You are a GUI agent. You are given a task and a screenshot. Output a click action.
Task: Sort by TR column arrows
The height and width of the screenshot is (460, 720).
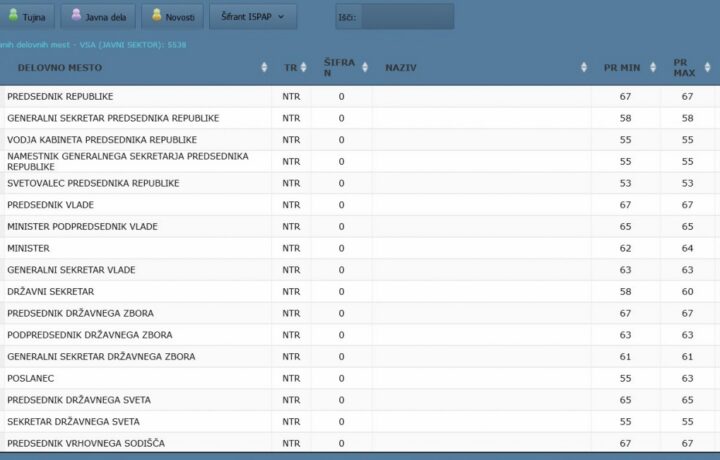304,67
